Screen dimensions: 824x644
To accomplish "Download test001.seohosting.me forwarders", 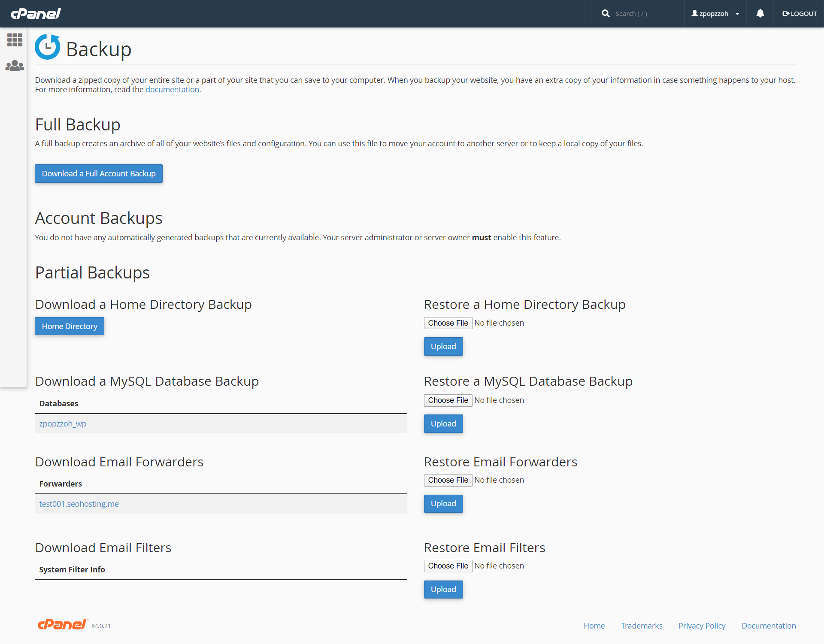I will pyautogui.click(x=79, y=504).
